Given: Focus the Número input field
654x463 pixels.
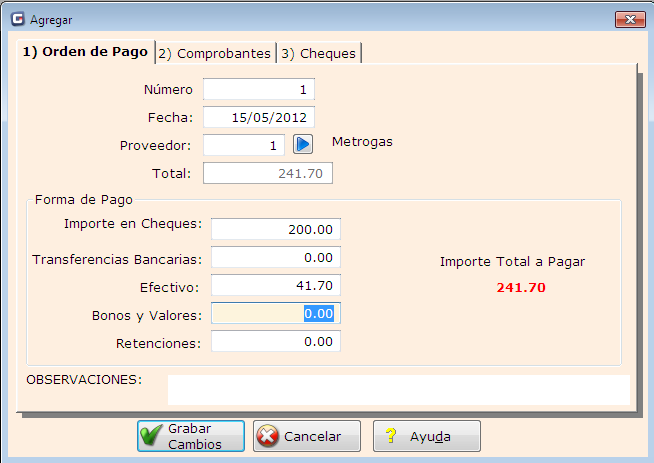Looking at the screenshot, I should 259,89.
